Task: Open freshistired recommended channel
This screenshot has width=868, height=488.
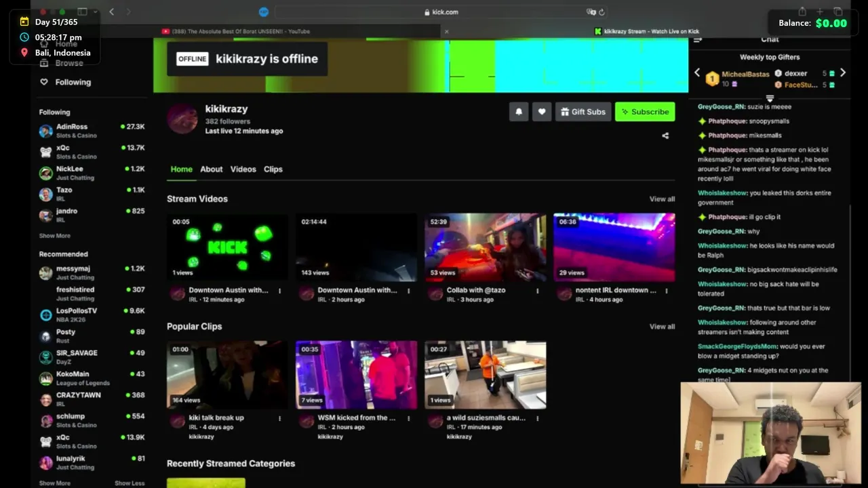Action: (x=92, y=293)
